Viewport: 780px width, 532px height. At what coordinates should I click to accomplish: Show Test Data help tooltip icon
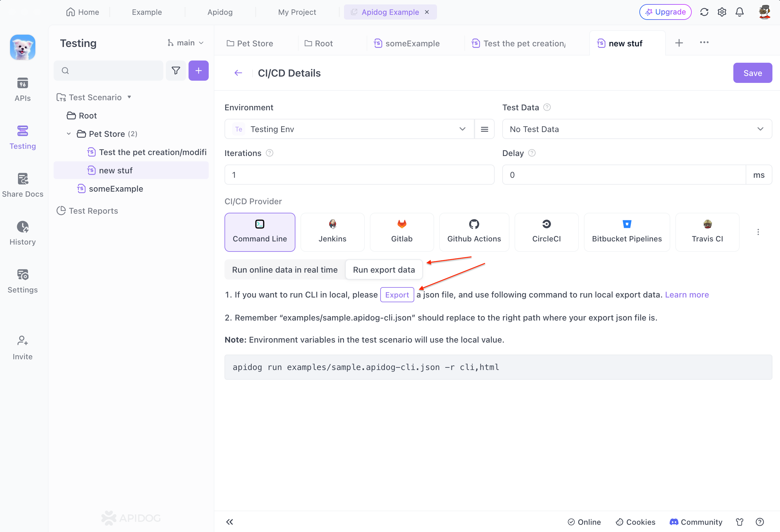(x=547, y=107)
